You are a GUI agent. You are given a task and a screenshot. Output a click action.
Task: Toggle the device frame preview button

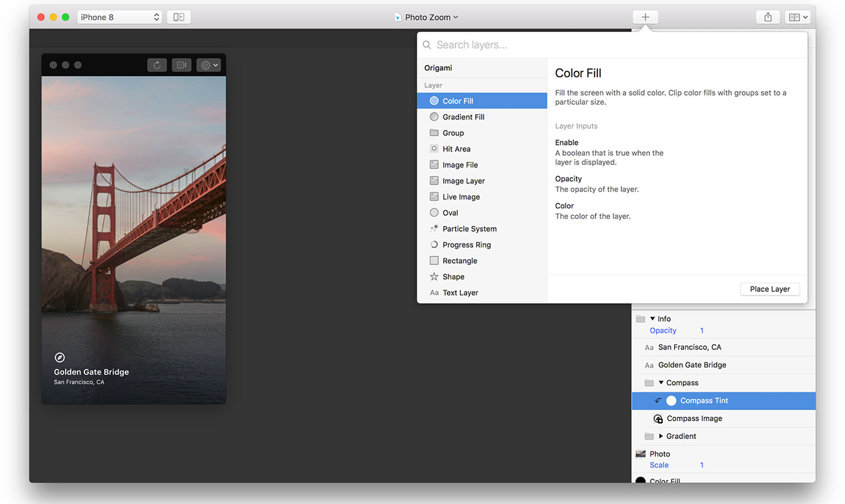point(179,16)
